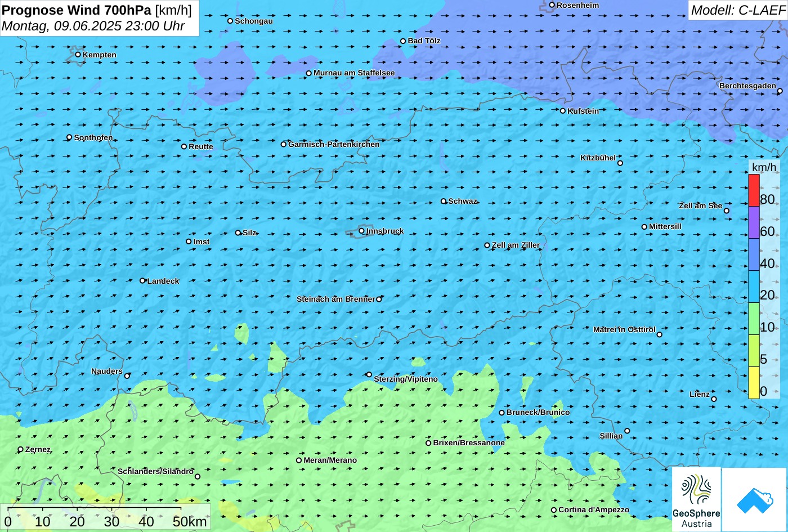Screen dimensions: 788x532
Task: Click the 'Sterzing/Vipiteno' map label
Action: [x=406, y=379]
